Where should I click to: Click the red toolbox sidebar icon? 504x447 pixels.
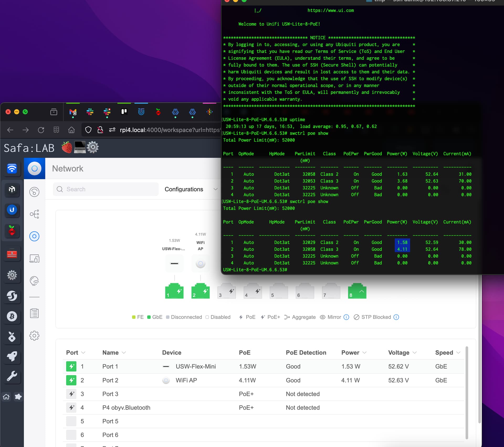coord(12,253)
